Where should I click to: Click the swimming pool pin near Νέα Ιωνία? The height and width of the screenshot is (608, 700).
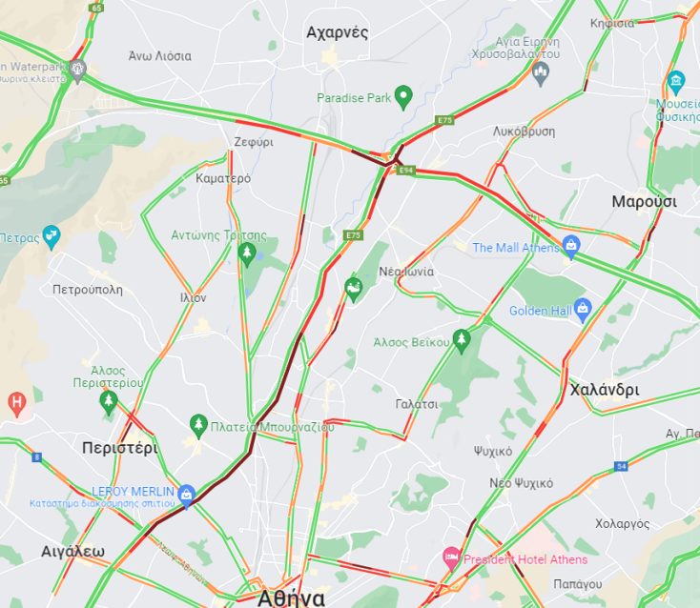pyautogui.click(x=353, y=290)
